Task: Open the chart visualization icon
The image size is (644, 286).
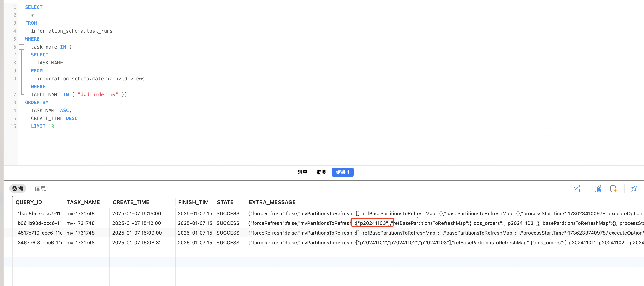Action: point(598,189)
